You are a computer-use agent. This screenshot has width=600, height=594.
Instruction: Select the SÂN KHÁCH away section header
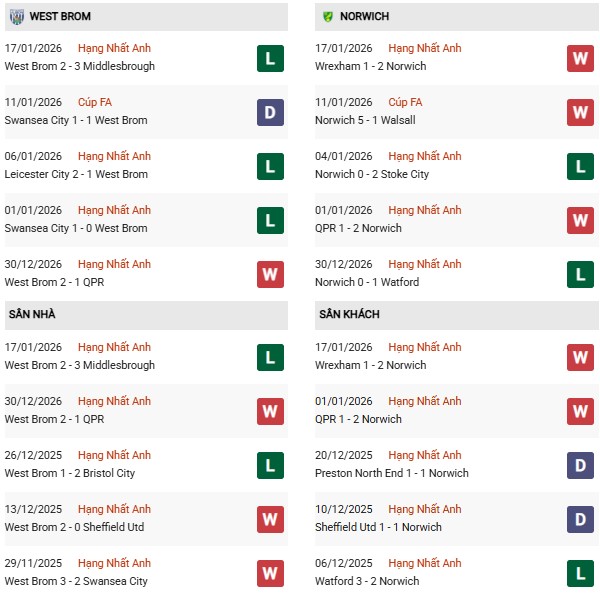click(x=350, y=314)
